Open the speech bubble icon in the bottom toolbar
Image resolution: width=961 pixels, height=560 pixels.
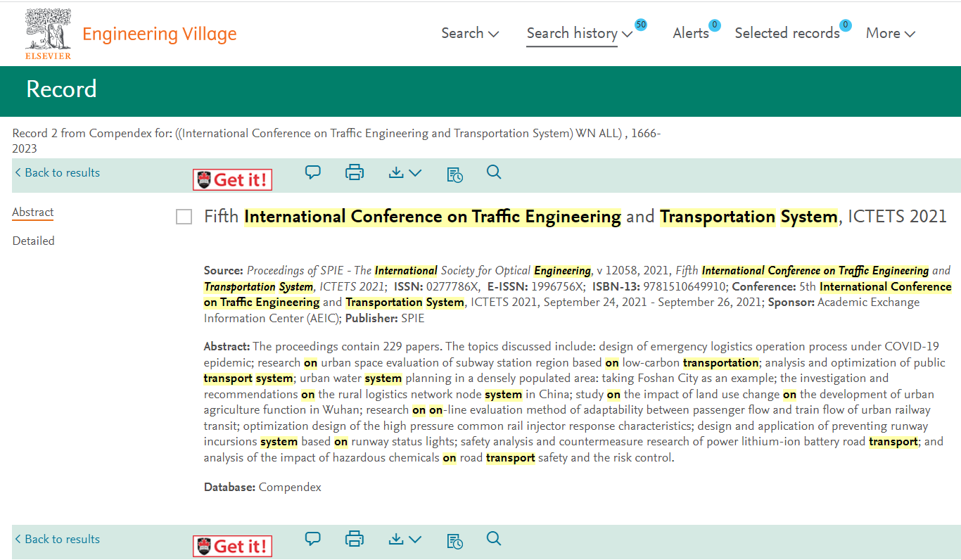[x=313, y=539]
